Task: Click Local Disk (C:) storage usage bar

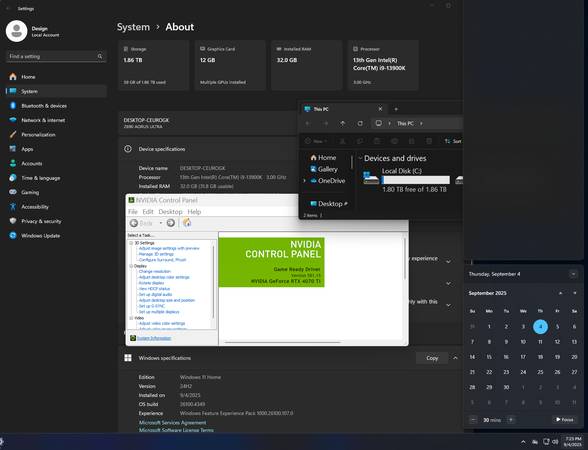Action: coord(416,180)
